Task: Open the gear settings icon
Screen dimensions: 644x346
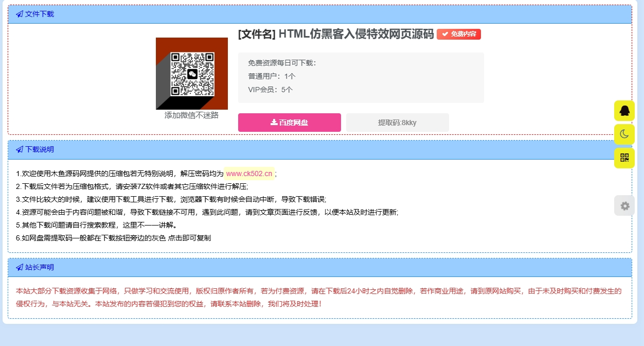Action: (624, 205)
